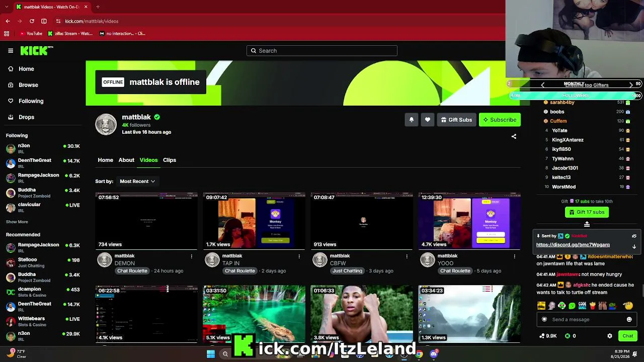Open the YouTube bookmark

[x=30, y=34]
